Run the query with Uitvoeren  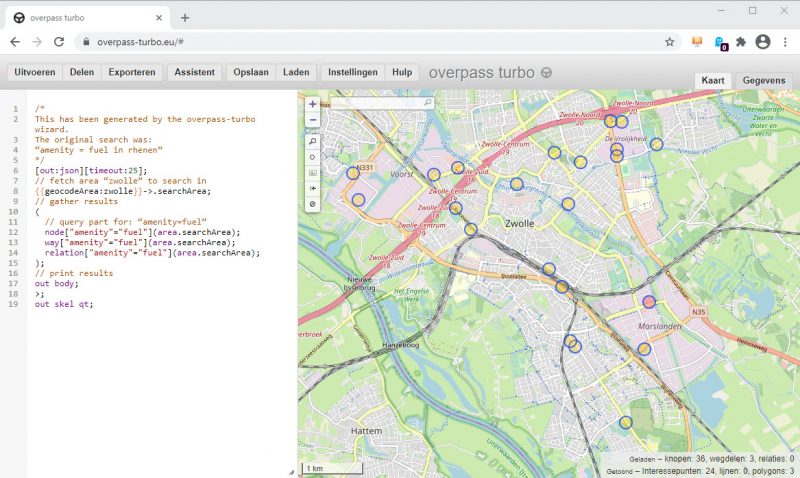[35, 72]
